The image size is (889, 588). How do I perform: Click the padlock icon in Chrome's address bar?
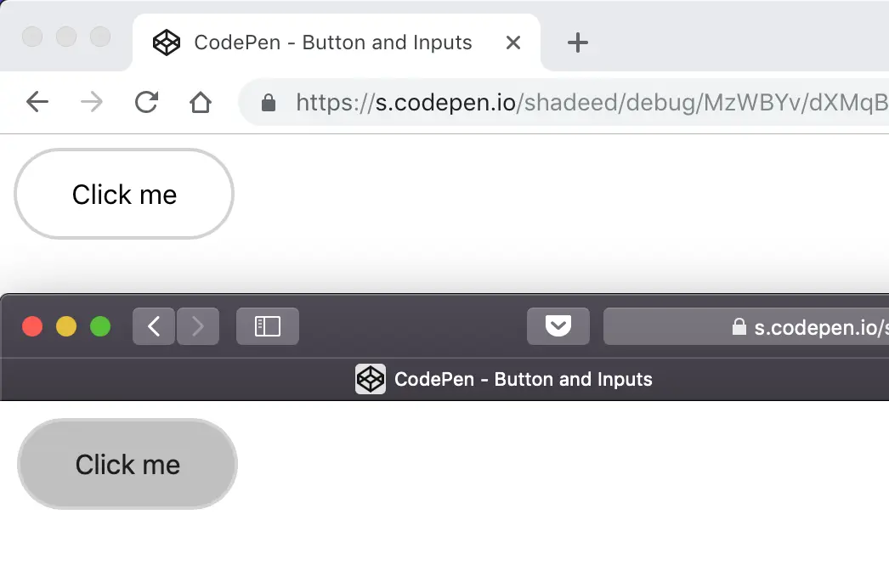point(269,104)
